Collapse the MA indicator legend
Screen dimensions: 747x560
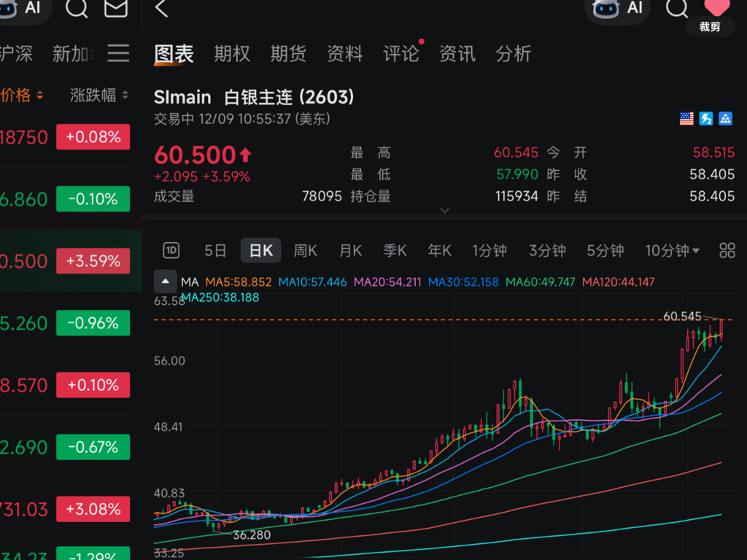point(166,281)
